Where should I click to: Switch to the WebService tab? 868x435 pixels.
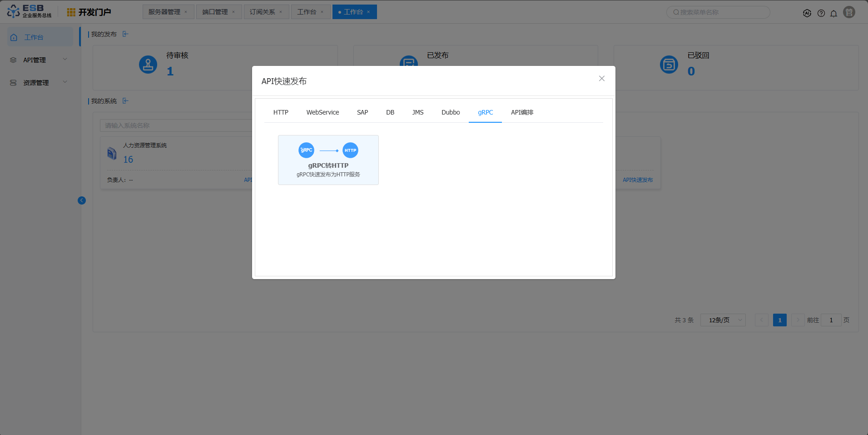point(322,112)
